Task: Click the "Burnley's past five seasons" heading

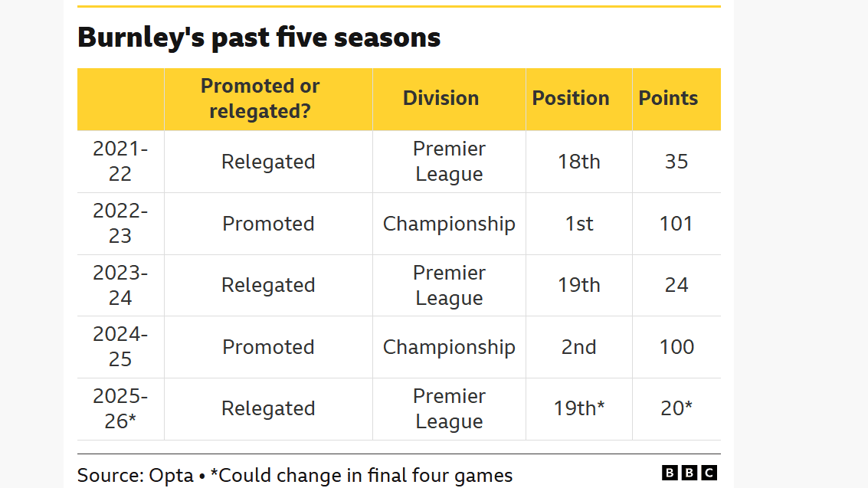Action: click(x=259, y=37)
